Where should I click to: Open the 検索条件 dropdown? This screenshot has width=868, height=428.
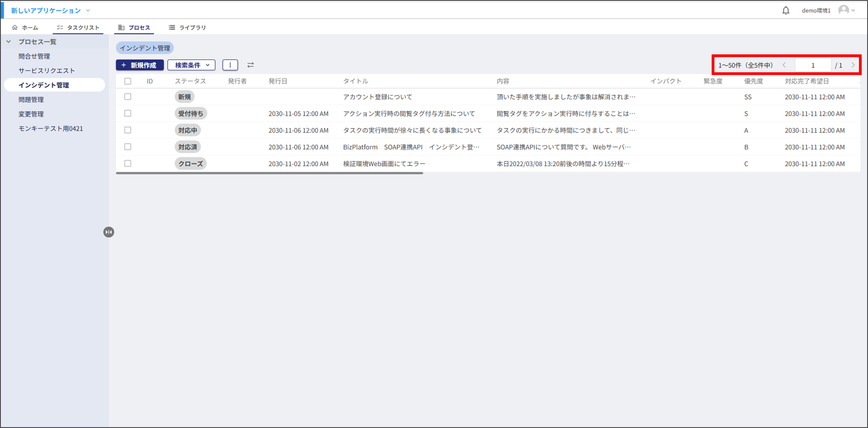click(x=191, y=65)
